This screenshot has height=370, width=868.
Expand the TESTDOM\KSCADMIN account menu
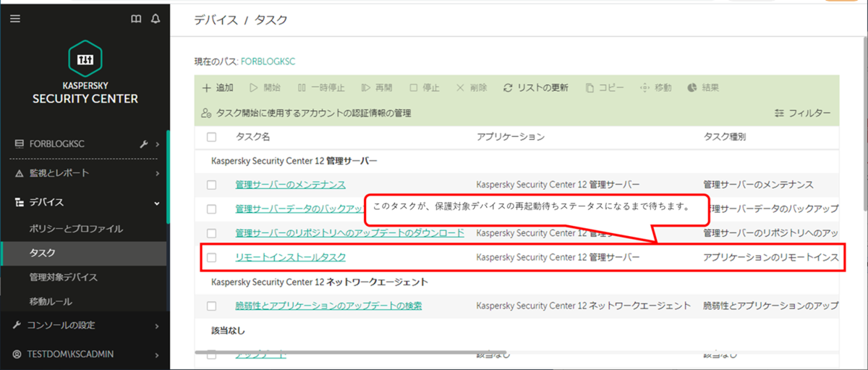click(x=157, y=354)
